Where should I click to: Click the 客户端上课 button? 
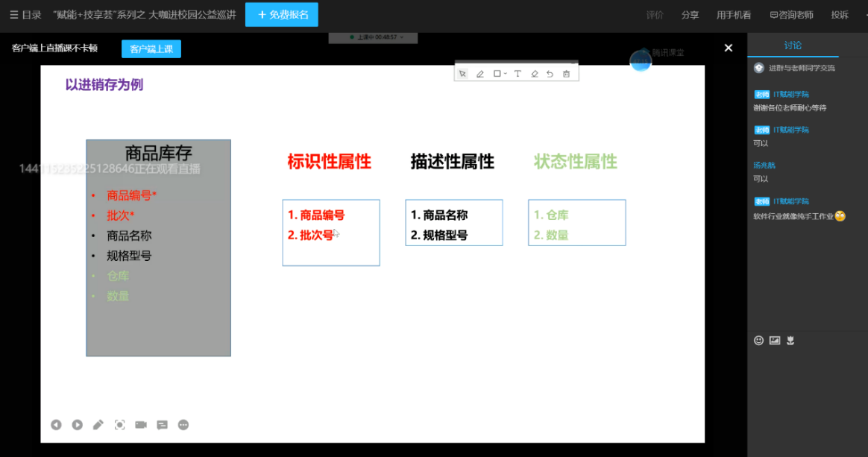[x=151, y=49]
